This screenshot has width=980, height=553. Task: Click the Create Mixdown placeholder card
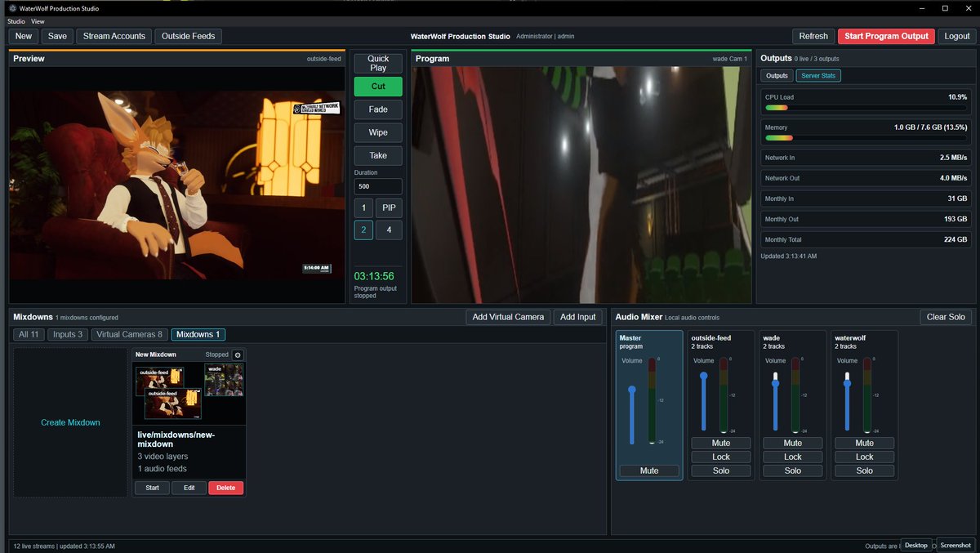click(x=70, y=422)
